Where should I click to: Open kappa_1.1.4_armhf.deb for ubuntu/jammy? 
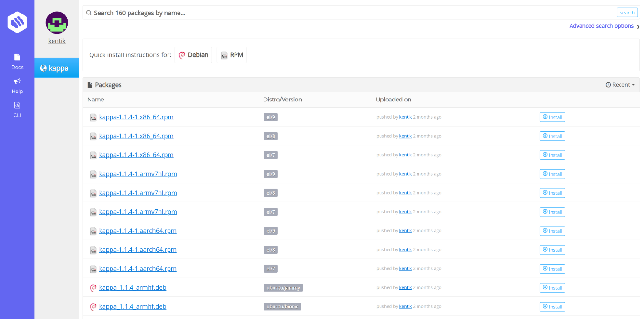tap(133, 287)
